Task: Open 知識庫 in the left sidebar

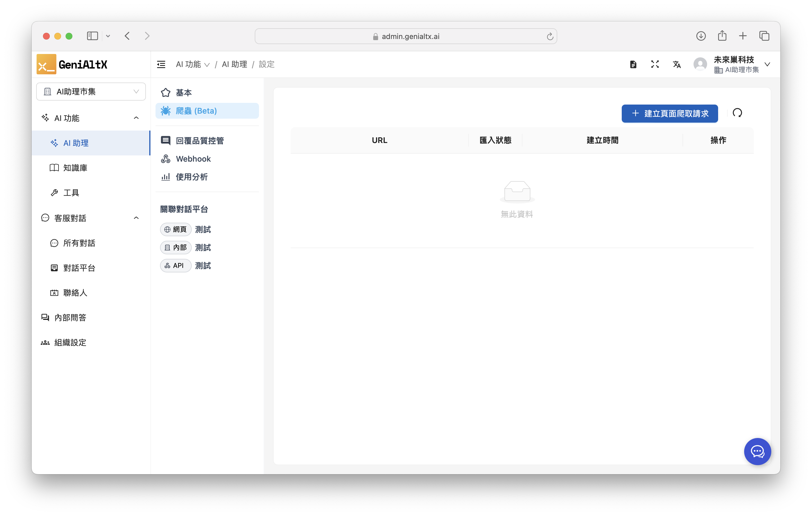Action: [x=75, y=168]
